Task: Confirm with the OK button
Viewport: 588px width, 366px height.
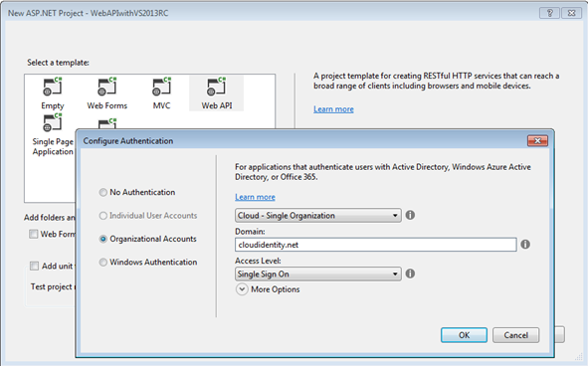Action: (464, 335)
